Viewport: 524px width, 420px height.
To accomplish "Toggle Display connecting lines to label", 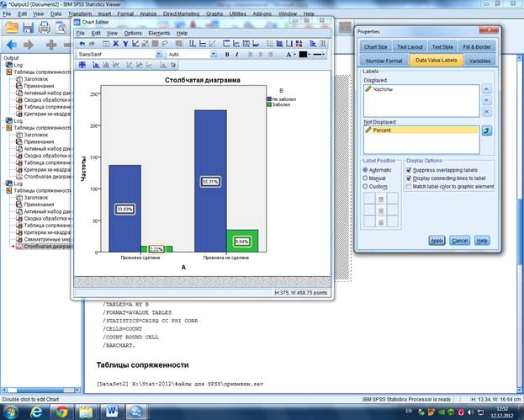I will (x=409, y=178).
